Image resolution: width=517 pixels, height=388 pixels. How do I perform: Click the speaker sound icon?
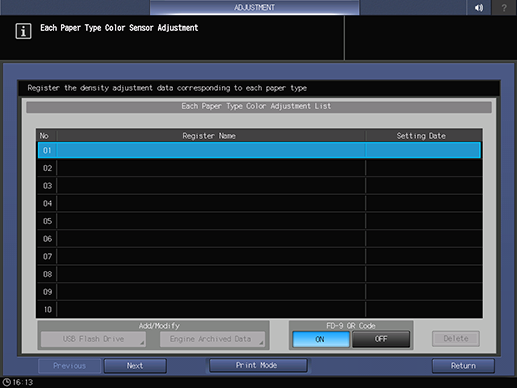[479, 7]
